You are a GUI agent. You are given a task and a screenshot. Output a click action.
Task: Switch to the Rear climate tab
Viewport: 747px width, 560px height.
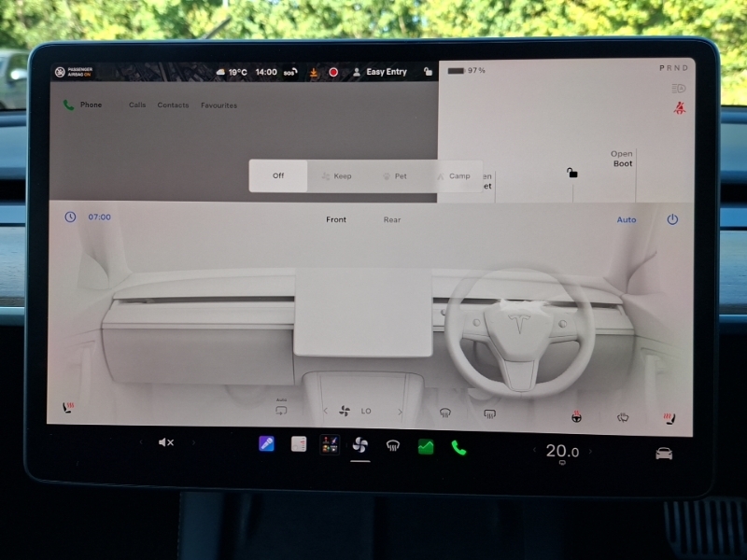pos(392,219)
